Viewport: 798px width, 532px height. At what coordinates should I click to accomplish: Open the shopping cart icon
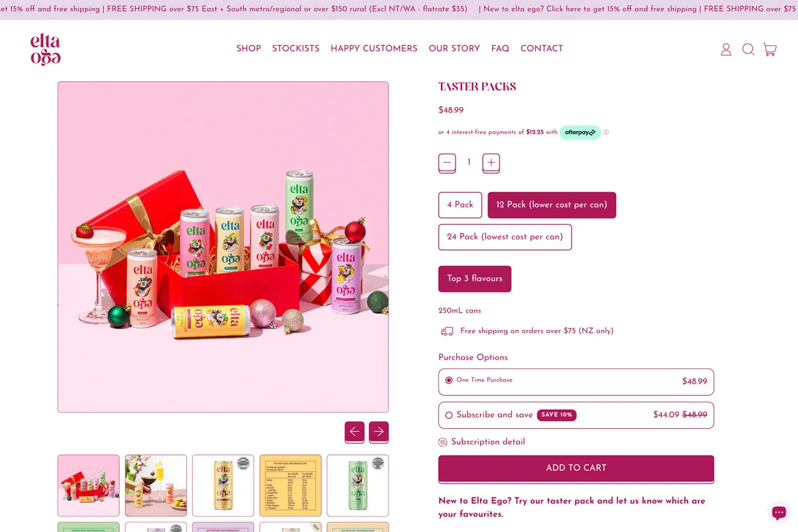(770, 49)
